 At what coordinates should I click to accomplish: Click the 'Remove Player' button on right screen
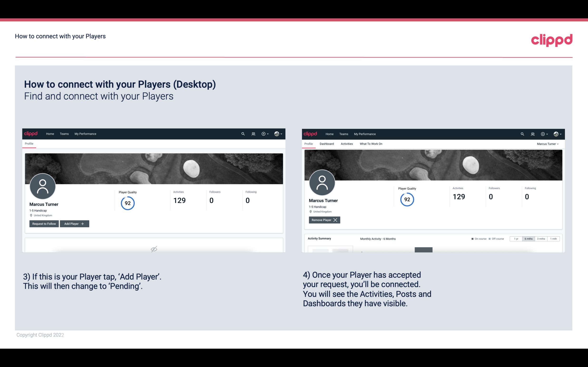click(324, 220)
